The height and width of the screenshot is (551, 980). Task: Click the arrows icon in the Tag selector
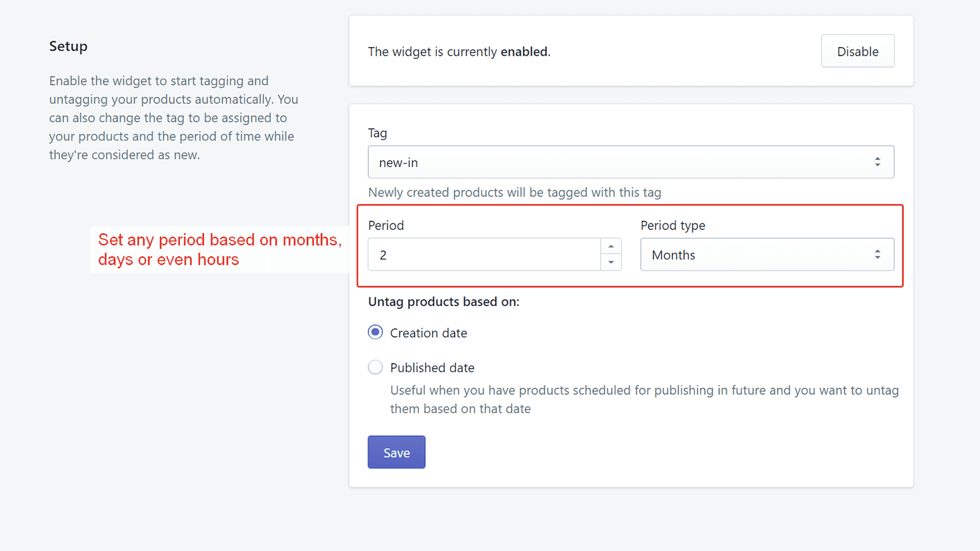(x=877, y=162)
